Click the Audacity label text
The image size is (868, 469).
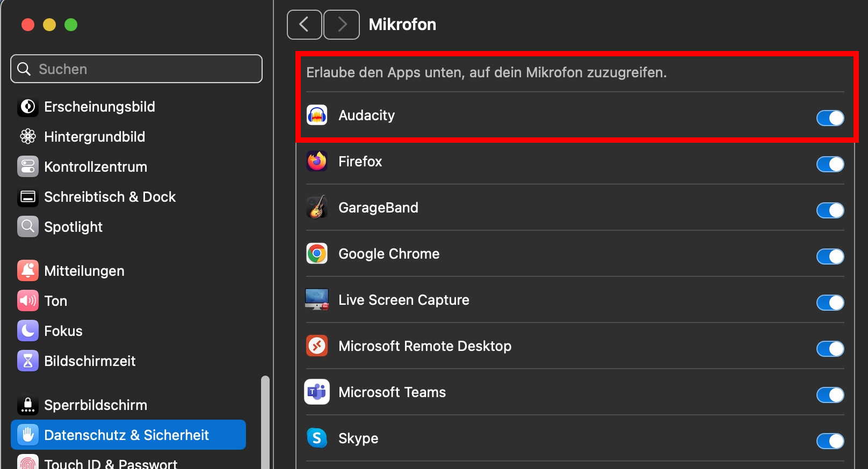pos(367,115)
